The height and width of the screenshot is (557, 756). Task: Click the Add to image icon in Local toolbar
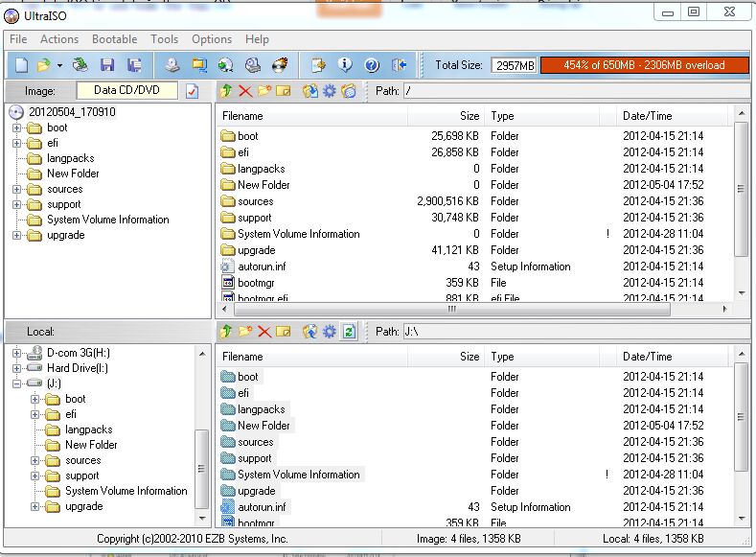click(x=310, y=332)
